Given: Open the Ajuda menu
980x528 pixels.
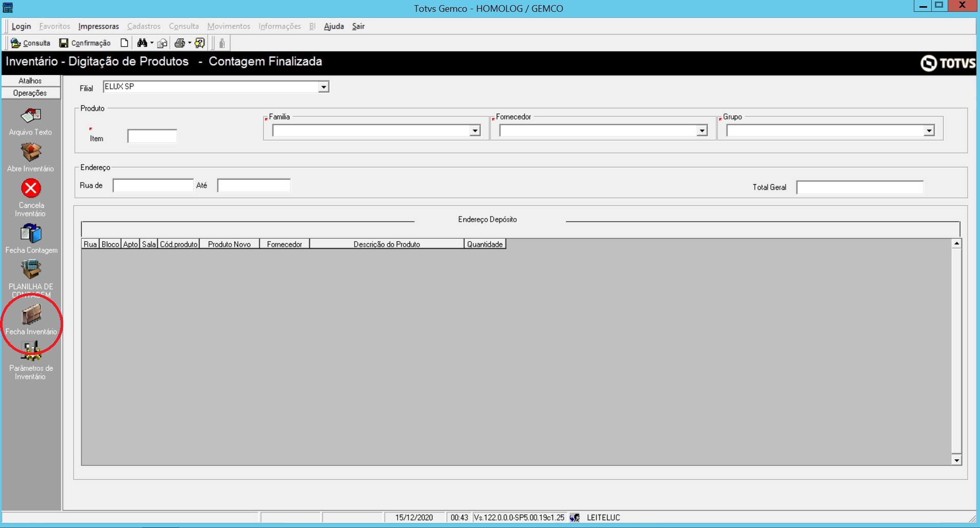Looking at the screenshot, I should pos(334,26).
